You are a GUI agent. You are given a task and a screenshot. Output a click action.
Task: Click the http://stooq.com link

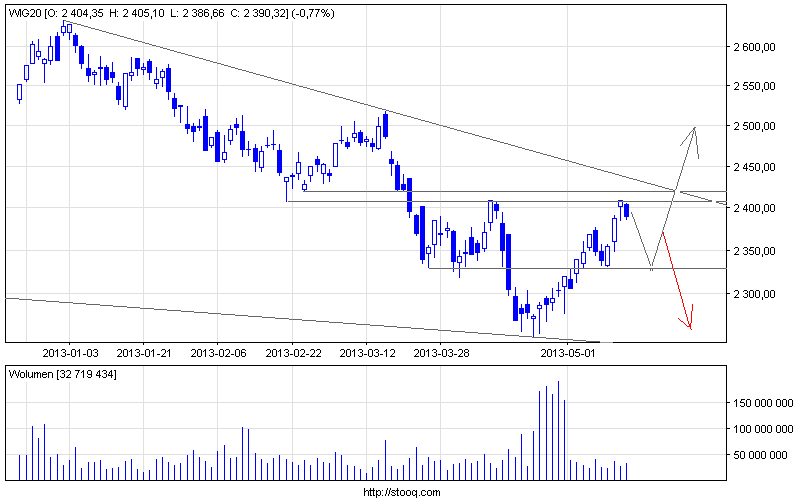402,492
